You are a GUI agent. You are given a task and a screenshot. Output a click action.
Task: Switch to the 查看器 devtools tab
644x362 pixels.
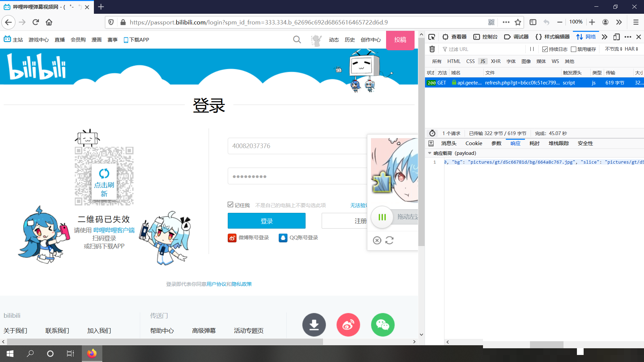pyautogui.click(x=455, y=37)
